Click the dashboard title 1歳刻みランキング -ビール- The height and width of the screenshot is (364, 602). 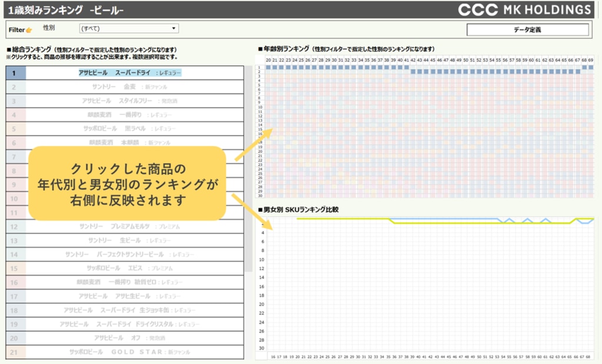(66, 10)
